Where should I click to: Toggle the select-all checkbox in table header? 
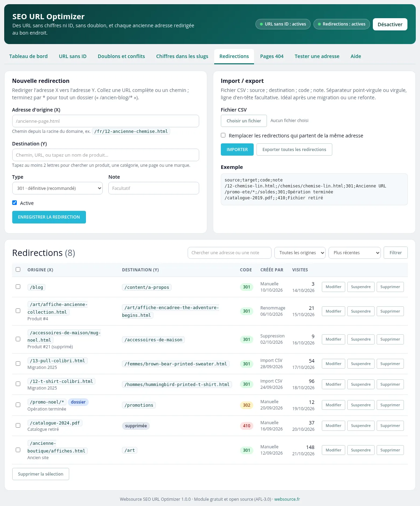pyautogui.click(x=18, y=270)
